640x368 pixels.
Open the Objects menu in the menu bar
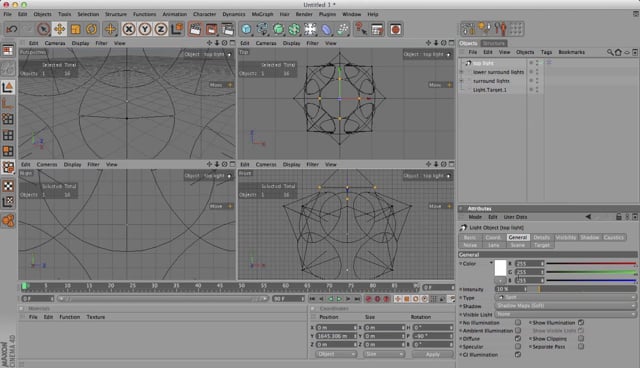tap(42, 14)
